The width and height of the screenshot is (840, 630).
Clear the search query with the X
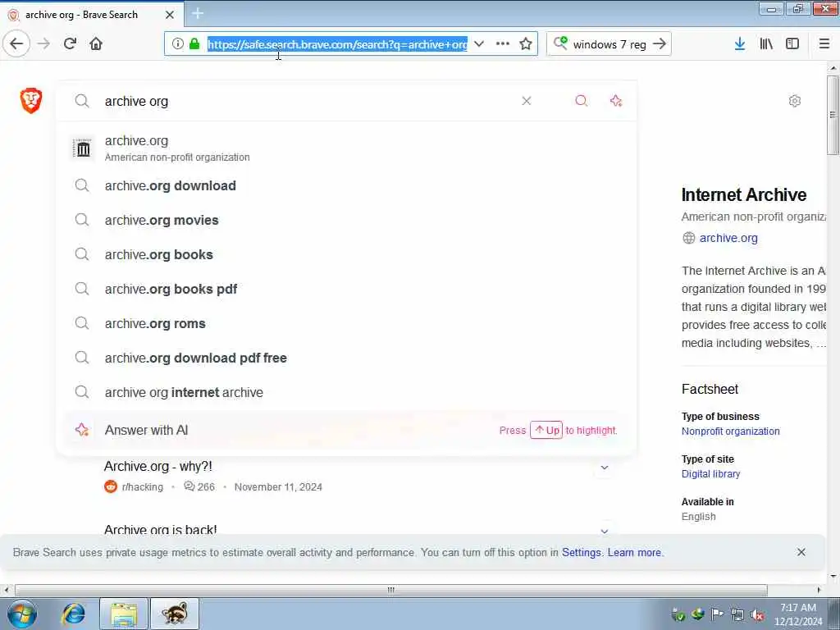pos(527,101)
